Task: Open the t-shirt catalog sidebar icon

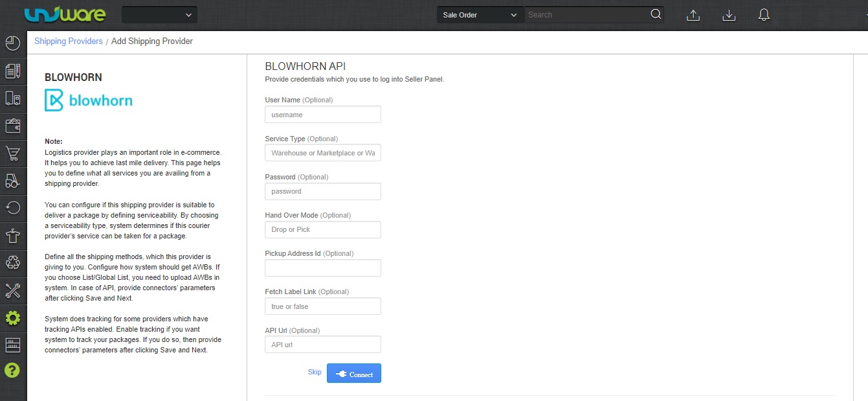Action: pos(13,236)
